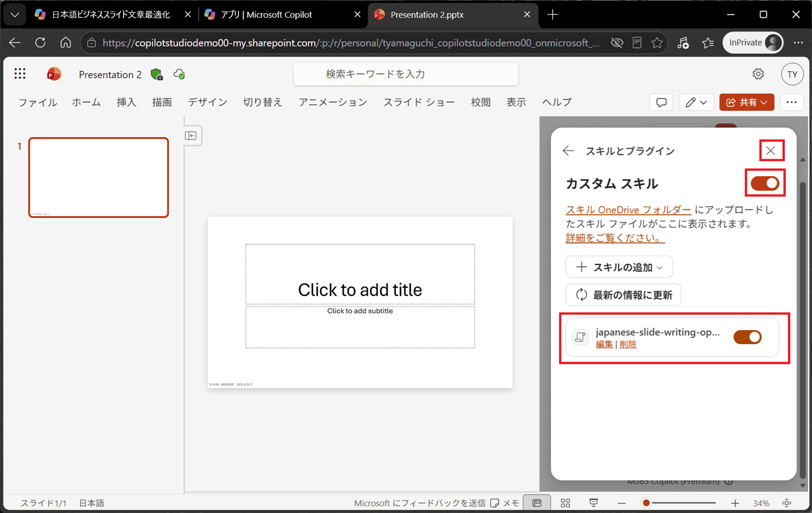Open the スキルの追加 dropdown
812x513 pixels.
click(x=619, y=267)
